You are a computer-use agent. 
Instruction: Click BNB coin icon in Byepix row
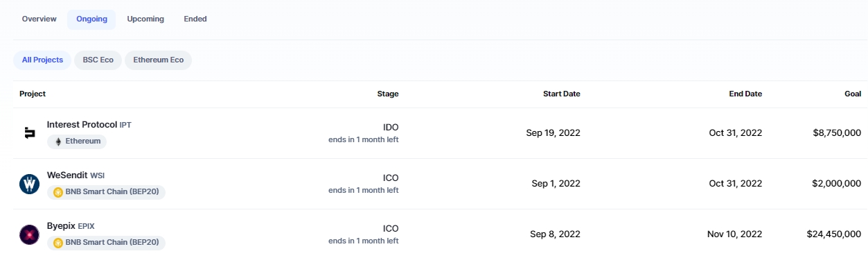(58, 242)
